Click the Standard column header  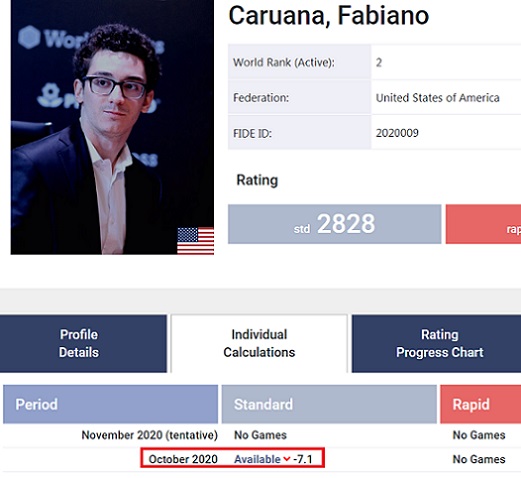(x=329, y=404)
